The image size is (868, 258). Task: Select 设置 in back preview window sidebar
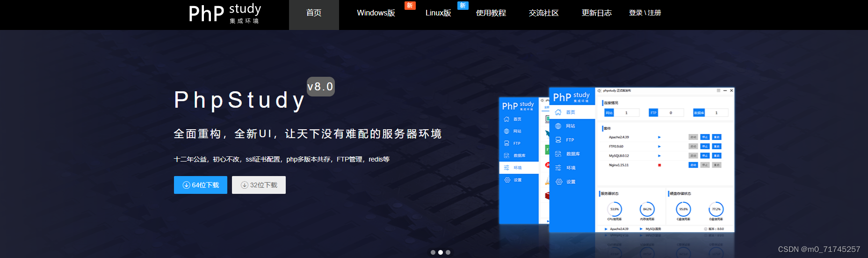pyautogui.click(x=519, y=180)
